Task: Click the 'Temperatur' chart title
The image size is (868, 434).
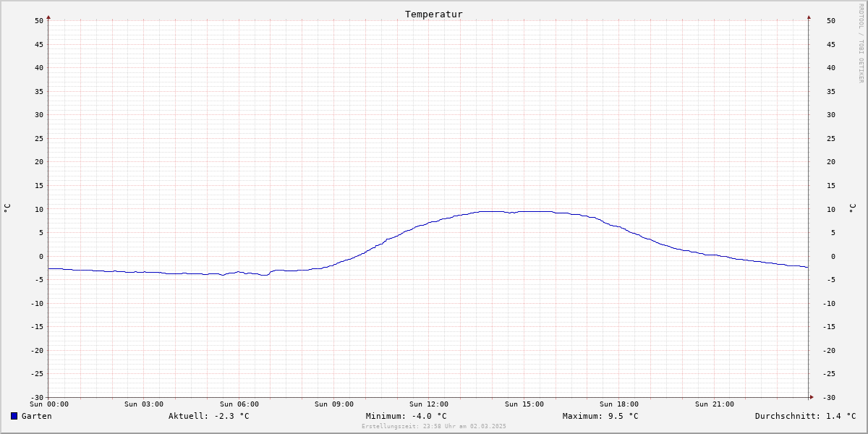Action: [434, 14]
